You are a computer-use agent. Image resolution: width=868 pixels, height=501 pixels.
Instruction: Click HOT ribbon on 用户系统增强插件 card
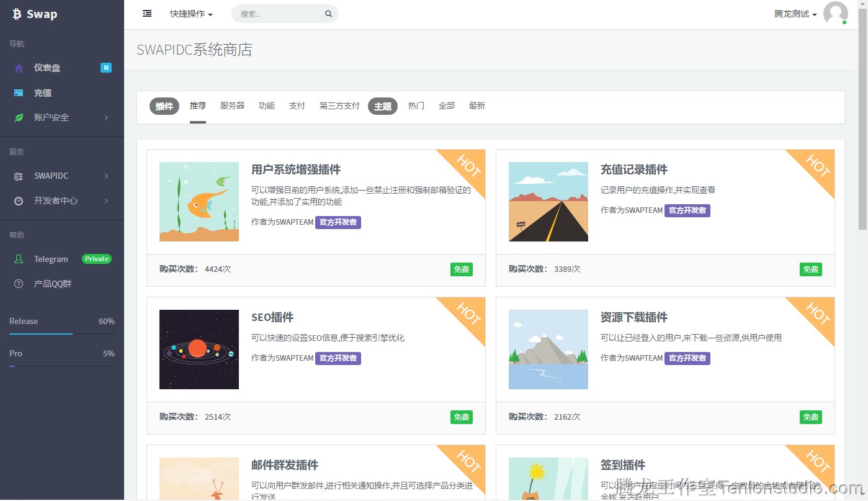[x=467, y=166]
